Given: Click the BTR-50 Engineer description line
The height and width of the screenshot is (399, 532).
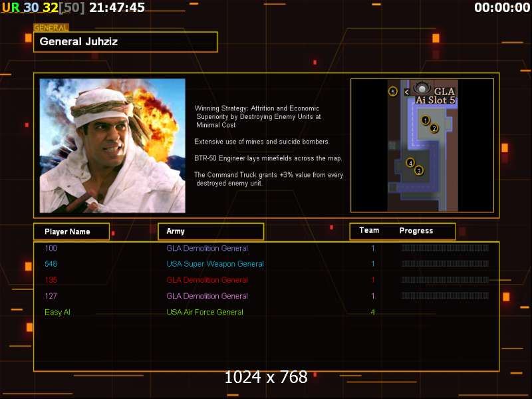Looking at the screenshot, I should 269,158.
